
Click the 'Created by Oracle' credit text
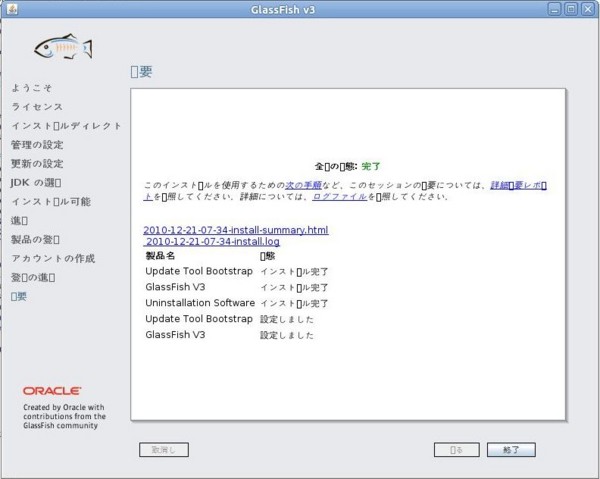pos(64,416)
